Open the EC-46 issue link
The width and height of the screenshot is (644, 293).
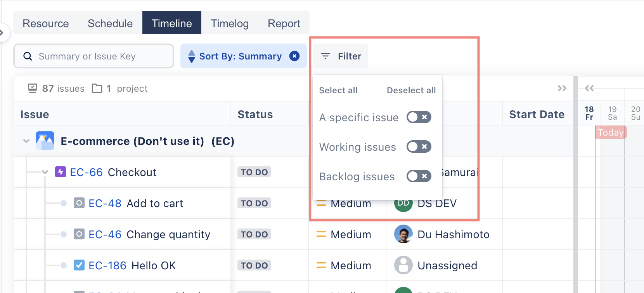[105, 234]
